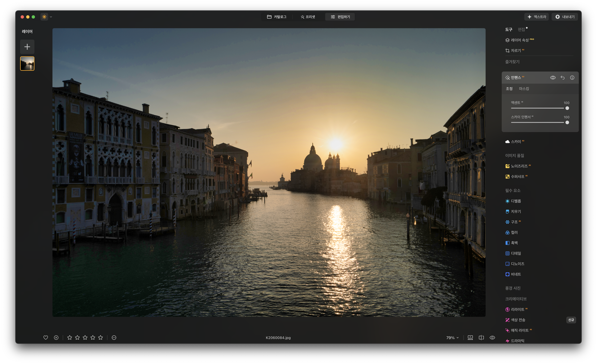Open Enhance tool info icon
The height and width of the screenshot is (364, 597).
[572, 78]
